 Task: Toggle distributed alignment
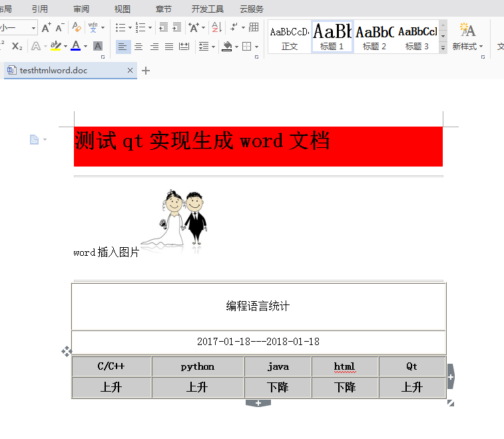(x=184, y=47)
